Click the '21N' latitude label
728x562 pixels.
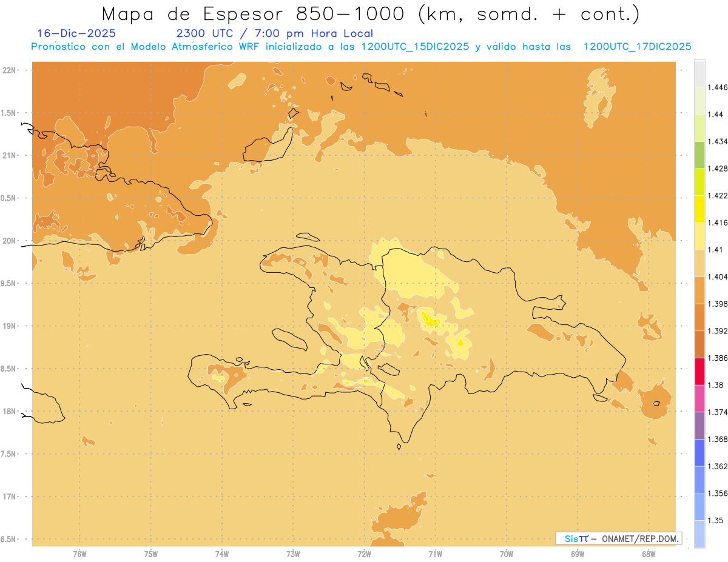click(x=9, y=155)
